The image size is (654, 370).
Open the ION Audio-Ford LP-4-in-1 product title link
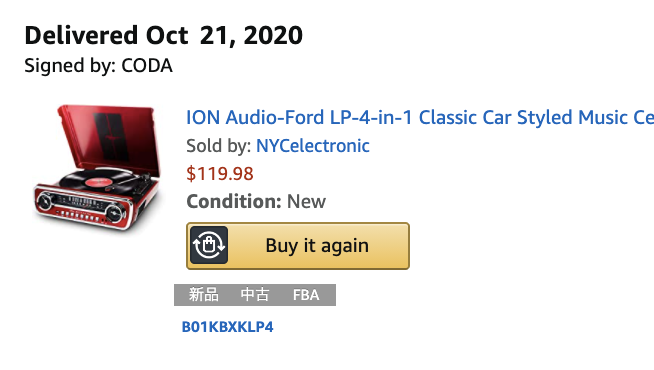[x=420, y=118]
